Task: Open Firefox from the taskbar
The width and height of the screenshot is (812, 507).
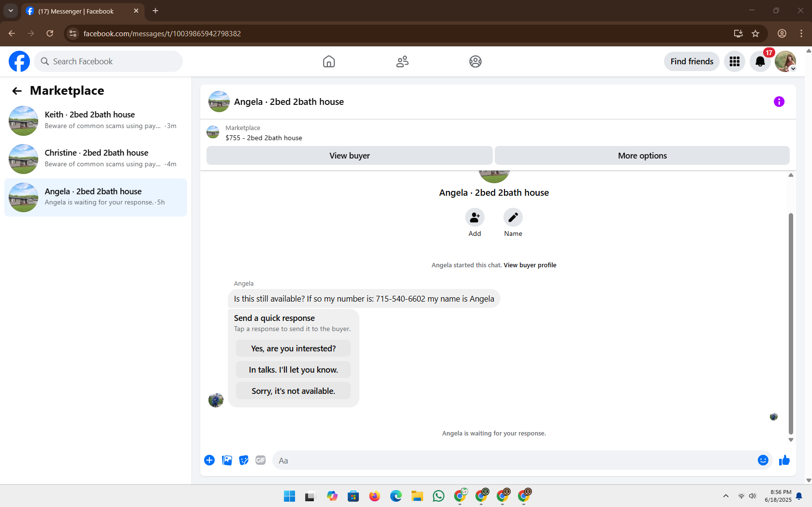Action: [x=375, y=496]
